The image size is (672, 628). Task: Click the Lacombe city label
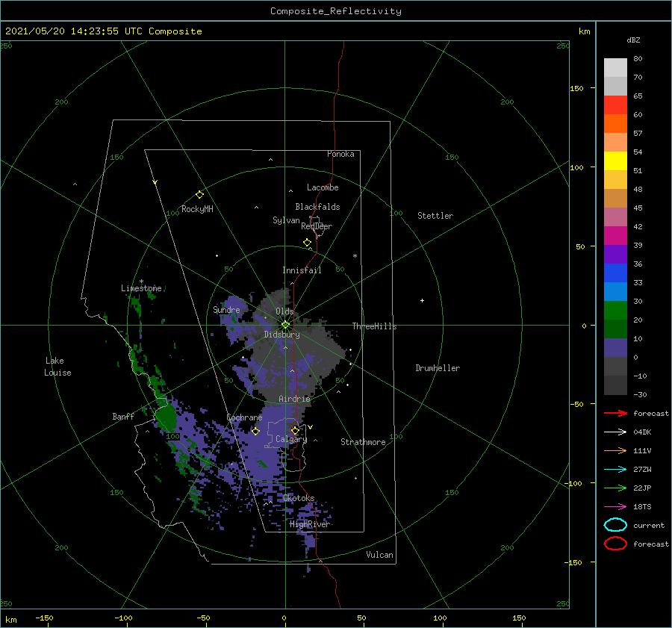323,187
